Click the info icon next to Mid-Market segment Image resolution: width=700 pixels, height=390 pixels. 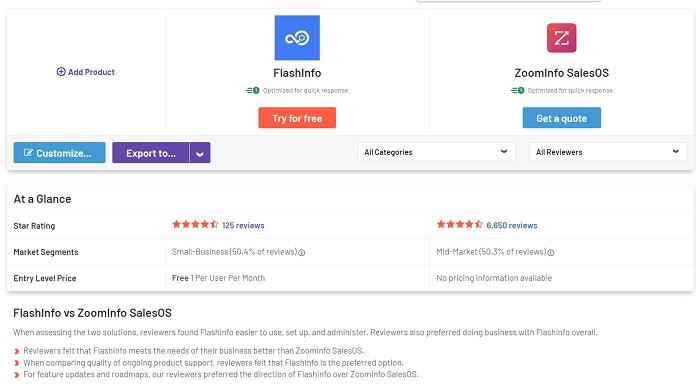[551, 253]
